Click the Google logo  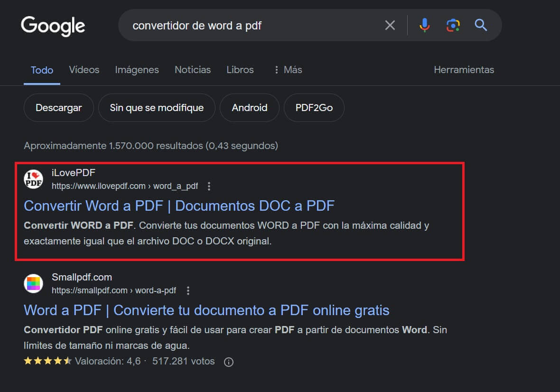(53, 26)
